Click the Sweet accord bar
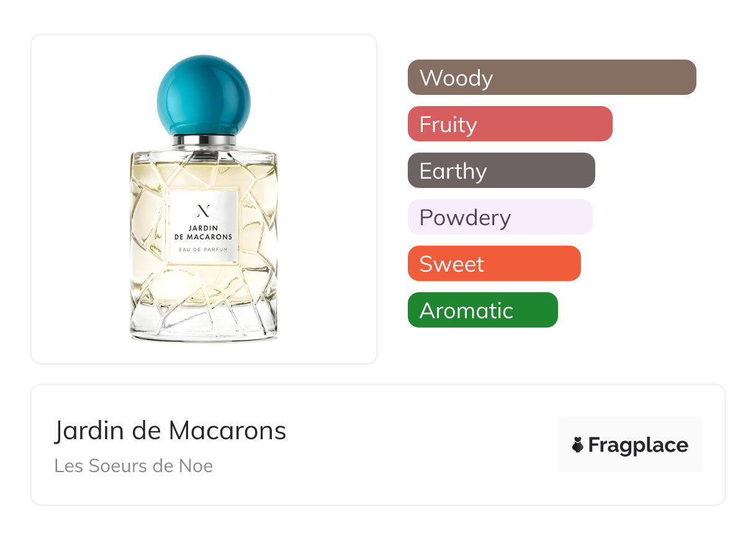 [494, 264]
